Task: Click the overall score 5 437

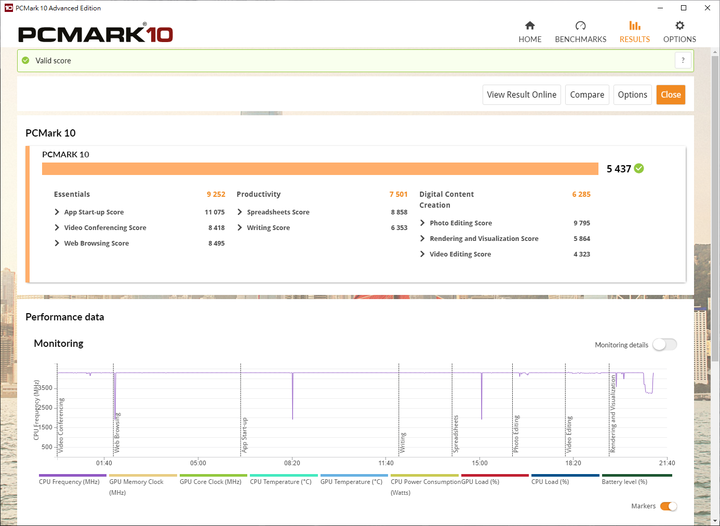Action: point(619,169)
